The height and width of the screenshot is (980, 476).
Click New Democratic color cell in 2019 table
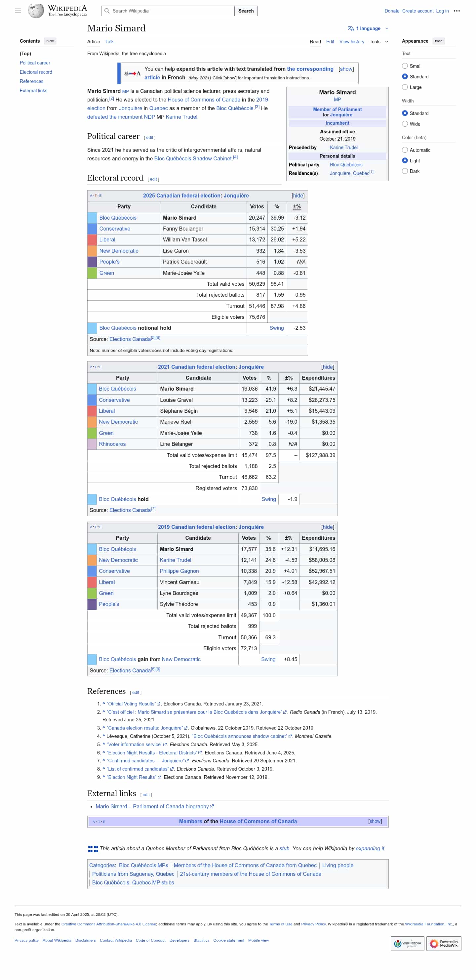click(92, 560)
